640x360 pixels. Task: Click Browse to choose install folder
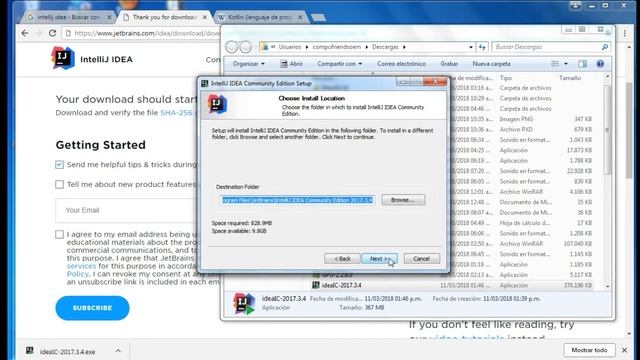[403, 200]
